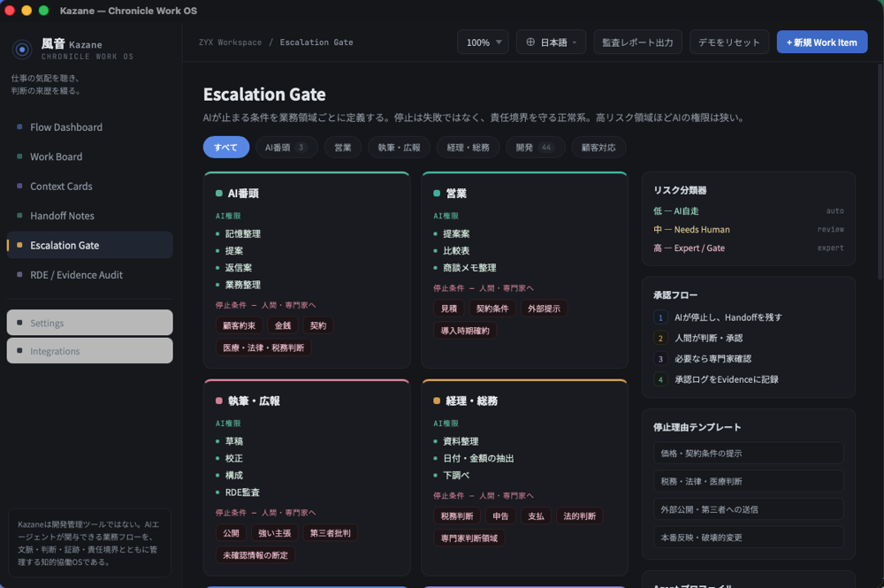Open Context Cards in sidebar
884x588 pixels.
pos(89,186)
